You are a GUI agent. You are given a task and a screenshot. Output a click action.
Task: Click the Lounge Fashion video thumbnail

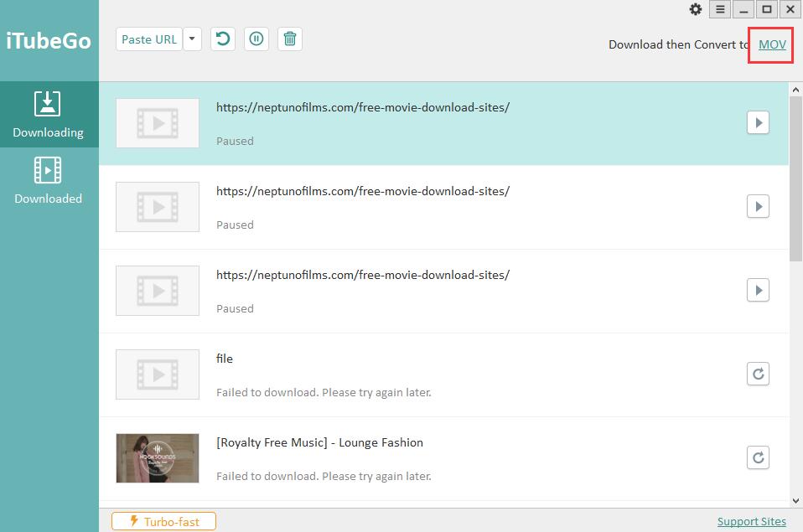(158, 458)
